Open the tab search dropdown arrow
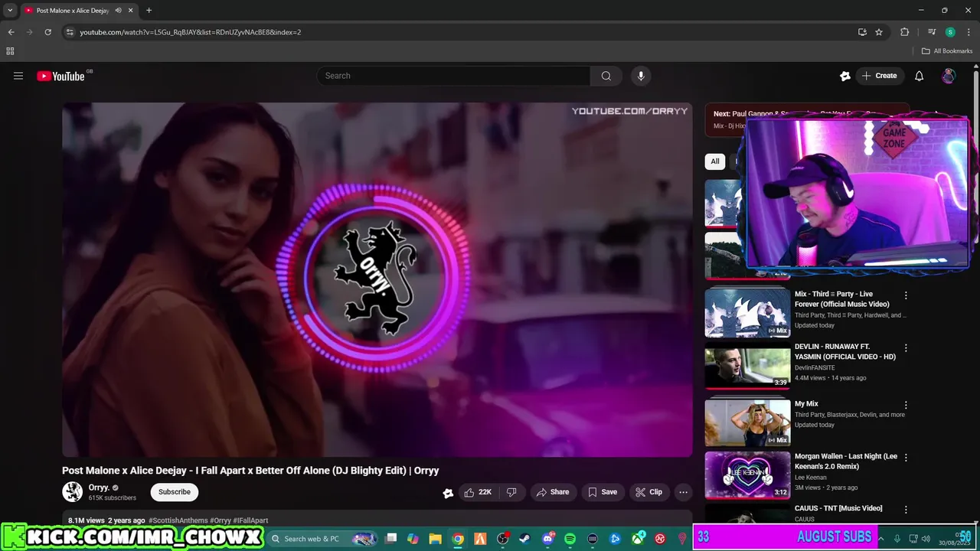The height and width of the screenshot is (551, 980). (x=10, y=11)
